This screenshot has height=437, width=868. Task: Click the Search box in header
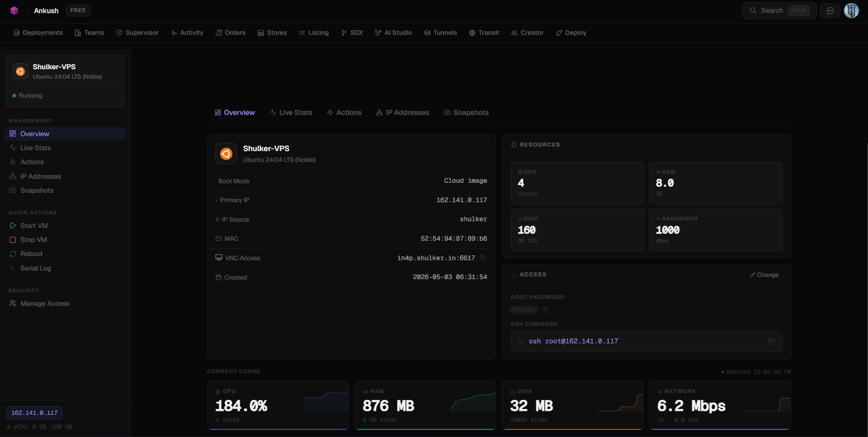tap(779, 10)
